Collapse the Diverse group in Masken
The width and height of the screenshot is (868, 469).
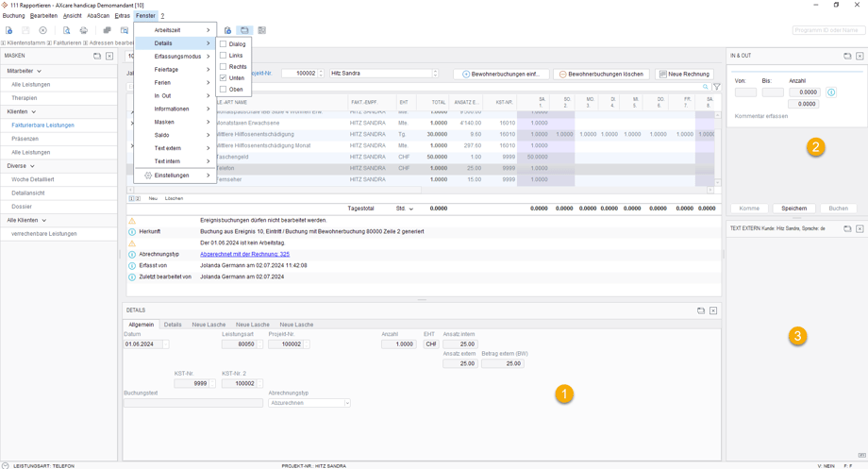pos(32,166)
